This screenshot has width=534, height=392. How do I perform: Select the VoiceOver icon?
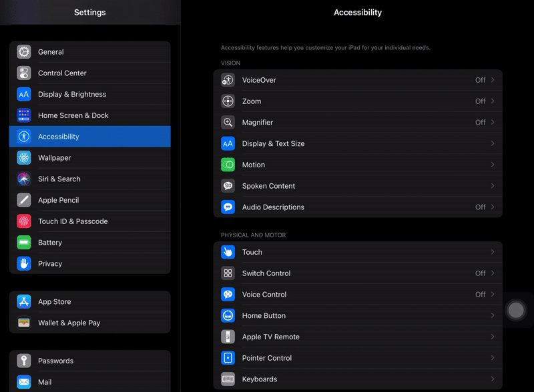(x=228, y=79)
